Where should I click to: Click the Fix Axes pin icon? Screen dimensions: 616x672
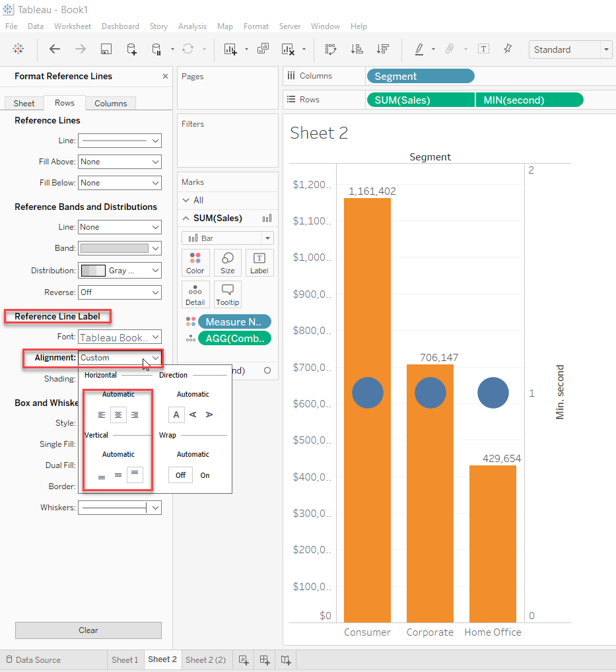[x=508, y=49]
